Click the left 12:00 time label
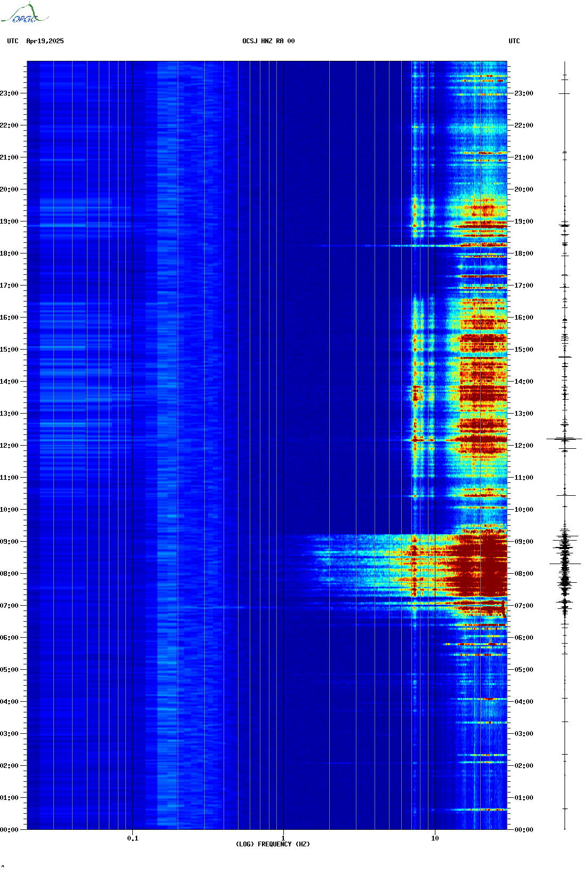 click(x=9, y=446)
